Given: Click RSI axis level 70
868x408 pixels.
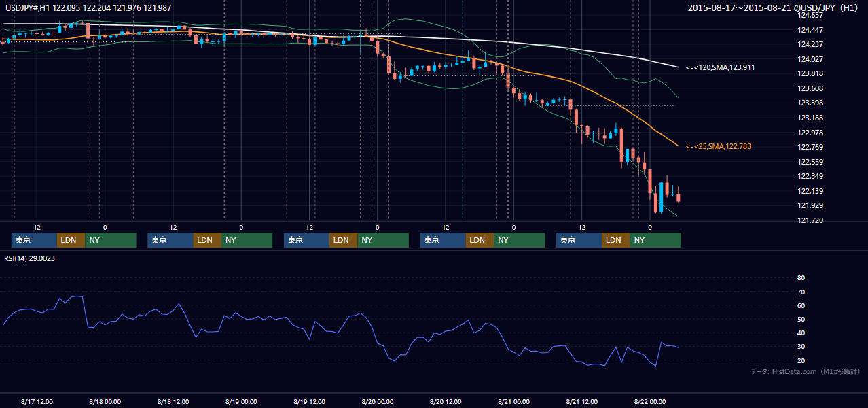Looking at the screenshot, I should coord(801,292).
